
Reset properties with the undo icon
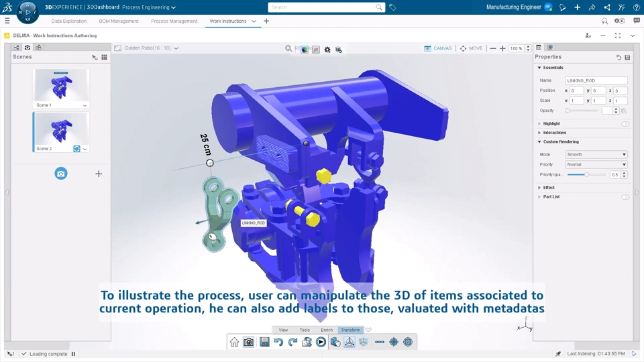click(619, 58)
